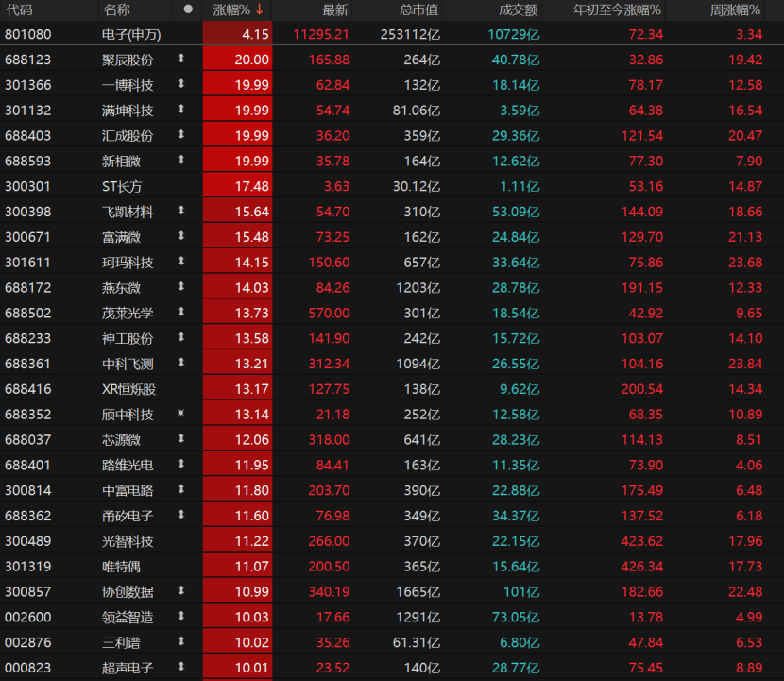
Task: Click turnover 101亿 for 协创数据
Action: [x=521, y=591]
